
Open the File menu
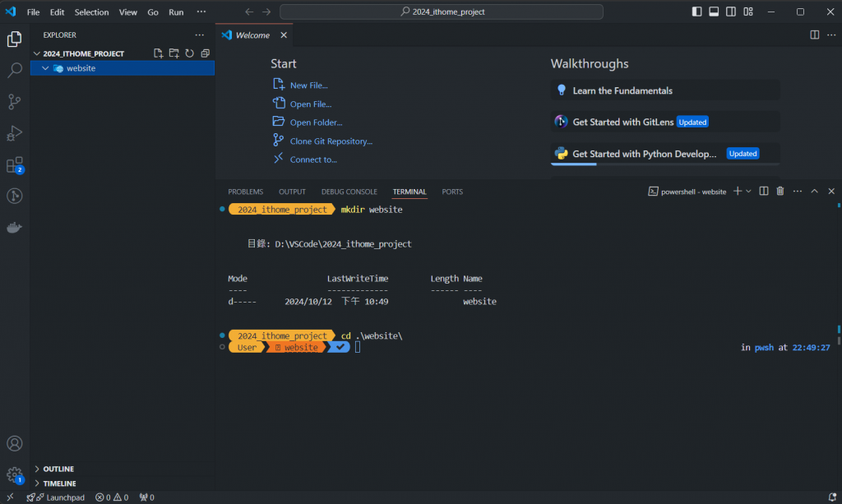[x=33, y=12]
